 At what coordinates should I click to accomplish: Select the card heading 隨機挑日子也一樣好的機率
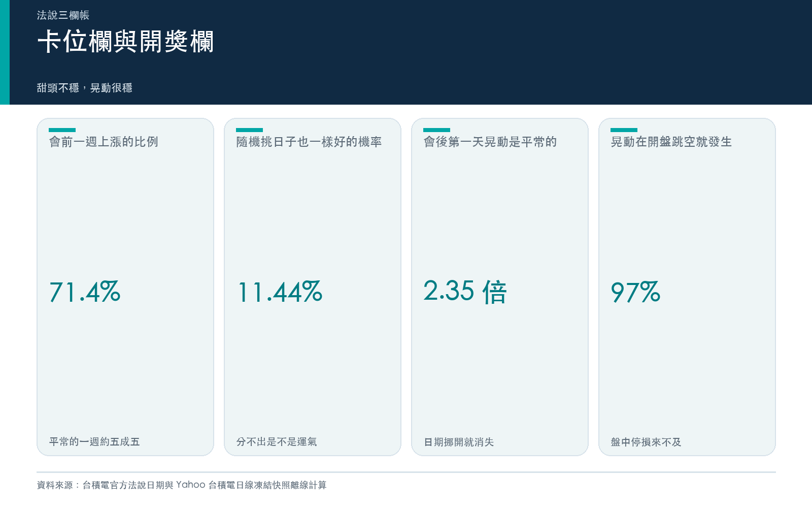(x=309, y=142)
